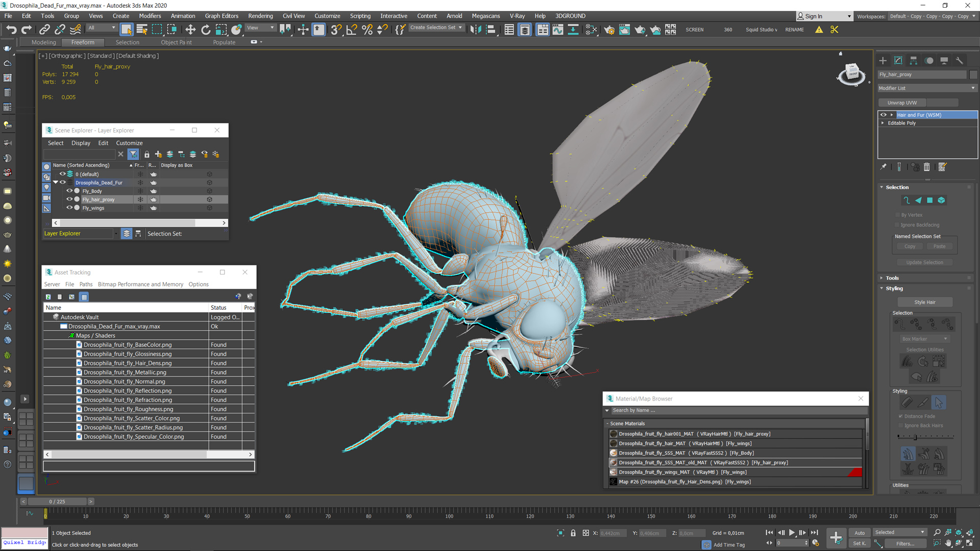Click Update Selection button

point(924,262)
